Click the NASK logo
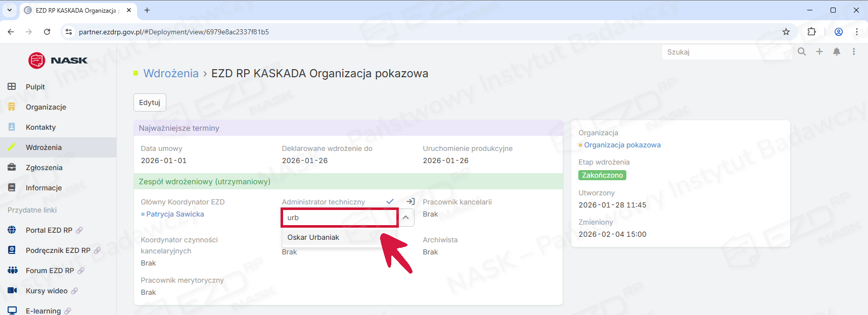The width and height of the screenshot is (868, 315). click(58, 61)
